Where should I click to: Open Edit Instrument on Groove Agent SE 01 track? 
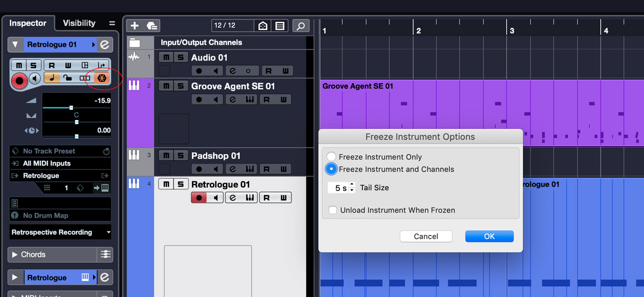[x=249, y=100]
